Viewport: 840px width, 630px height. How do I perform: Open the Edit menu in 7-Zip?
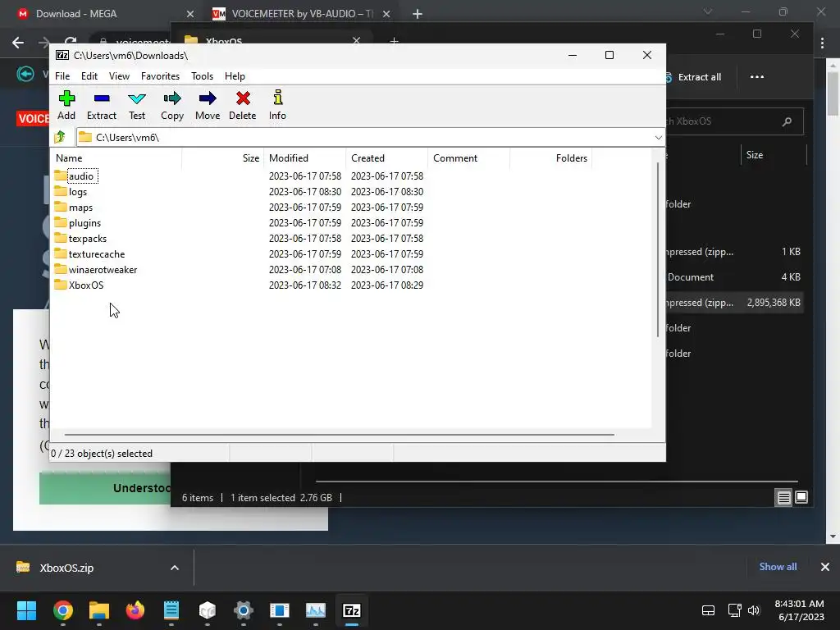click(89, 76)
